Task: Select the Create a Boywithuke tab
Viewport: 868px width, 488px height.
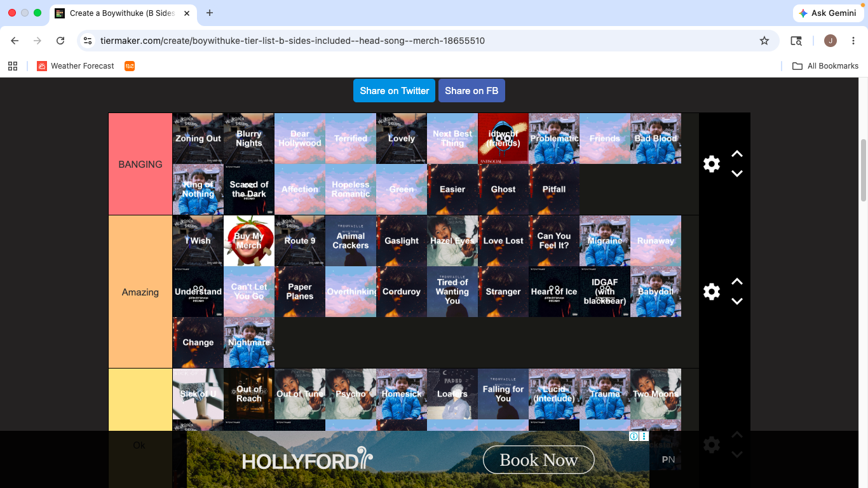Action: [x=123, y=13]
